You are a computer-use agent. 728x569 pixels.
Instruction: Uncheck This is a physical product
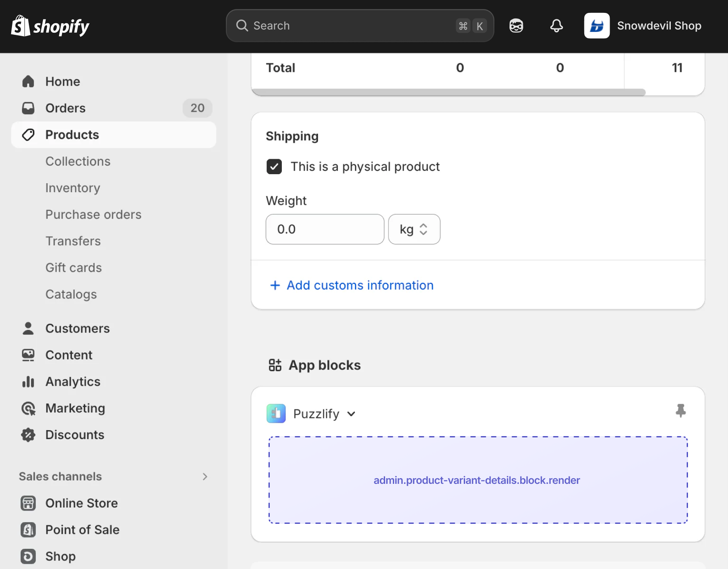coord(274,166)
